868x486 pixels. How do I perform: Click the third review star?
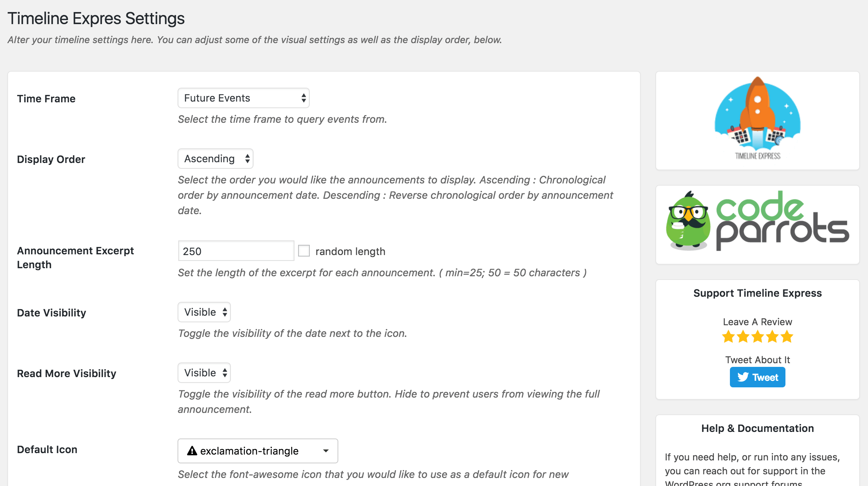pos(758,337)
